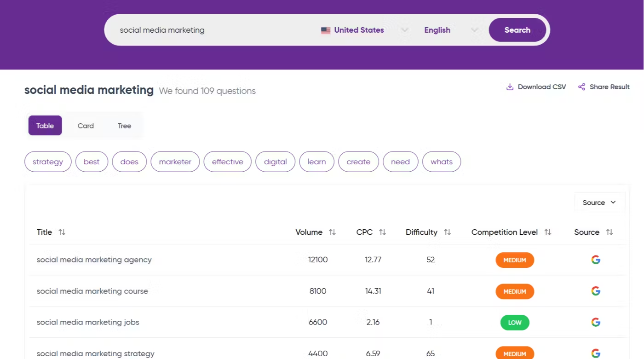
Task: Click difficulty value 41
Action: (x=431, y=291)
